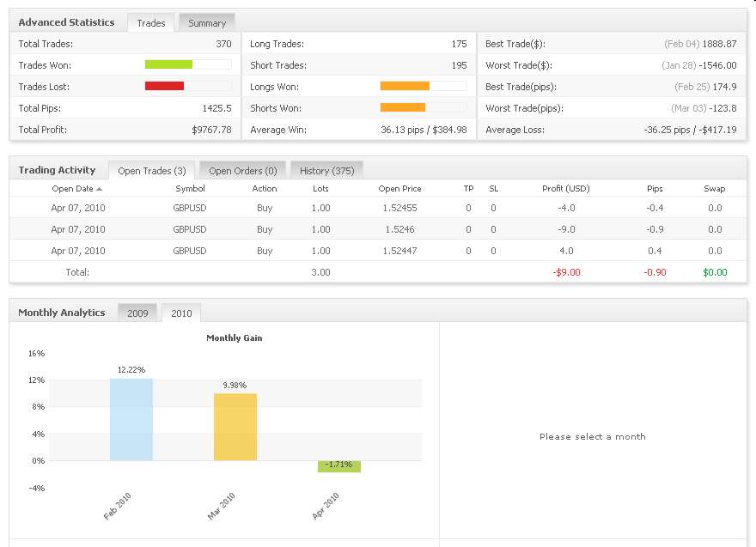The height and width of the screenshot is (547, 756).
Task: Open the History (375) tab
Action: 326,171
